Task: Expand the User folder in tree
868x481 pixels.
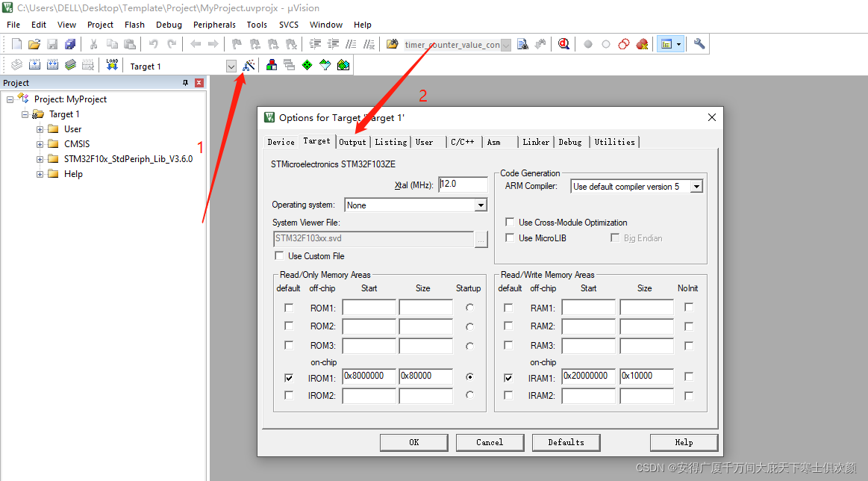Action: (x=40, y=129)
